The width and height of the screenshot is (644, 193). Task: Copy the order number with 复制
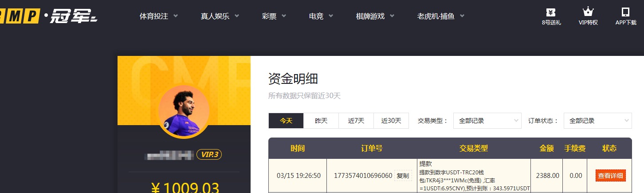click(x=403, y=176)
